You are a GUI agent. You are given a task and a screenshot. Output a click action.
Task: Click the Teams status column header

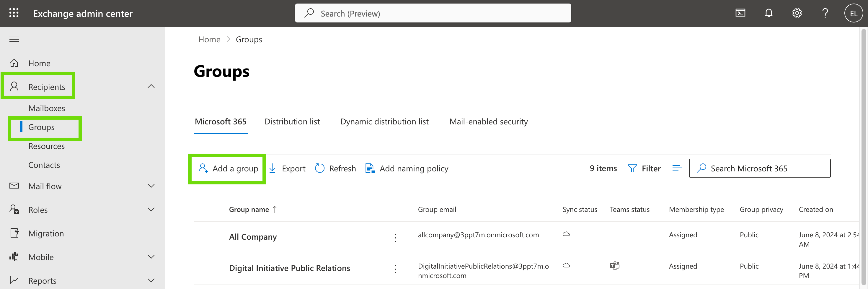629,210
